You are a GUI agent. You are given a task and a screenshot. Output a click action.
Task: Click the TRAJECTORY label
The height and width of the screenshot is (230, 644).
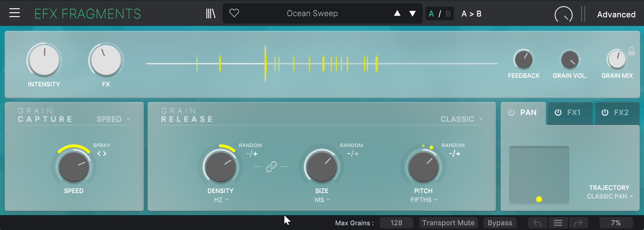point(609,188)
